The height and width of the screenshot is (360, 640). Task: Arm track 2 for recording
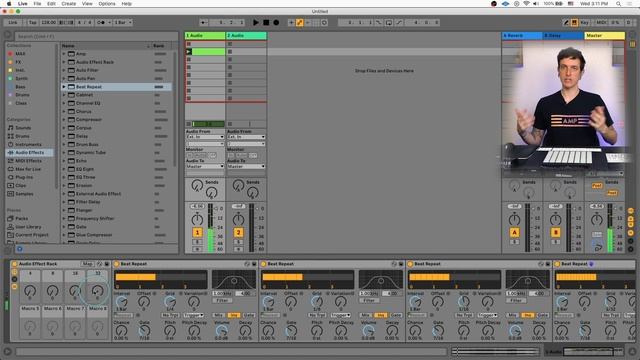[238, 249]
